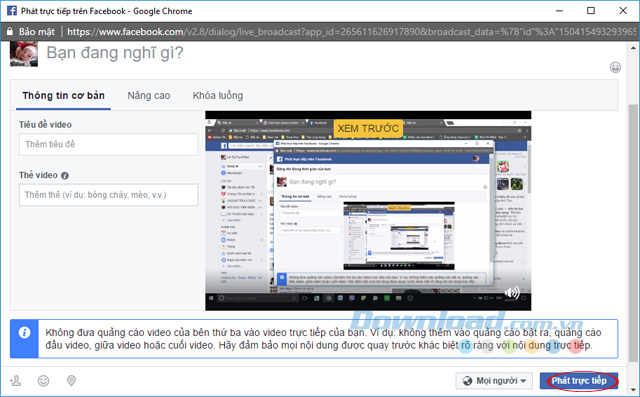This screenshot has height=397, width=640.
Task: Open the Mọi người audience dropdown
Action: pos(494,381)
